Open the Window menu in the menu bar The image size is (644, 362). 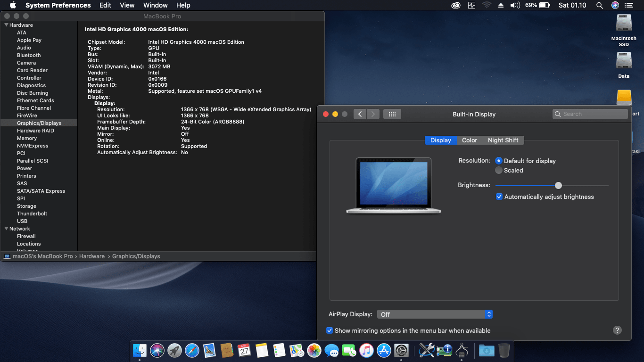click(x=155, y=5)
